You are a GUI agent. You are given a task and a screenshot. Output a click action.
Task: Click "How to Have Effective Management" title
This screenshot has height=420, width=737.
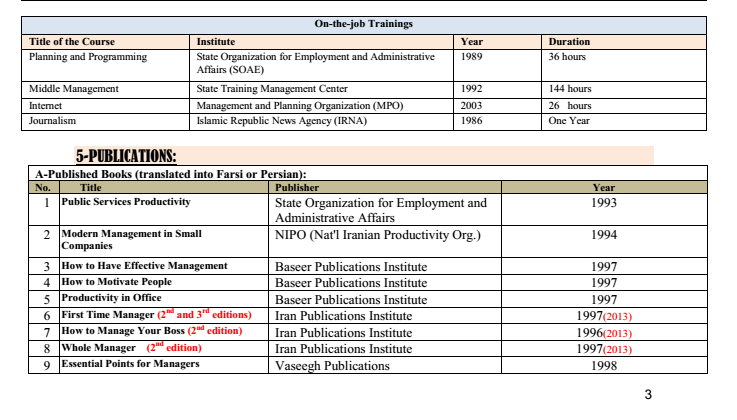click(144, 266)
